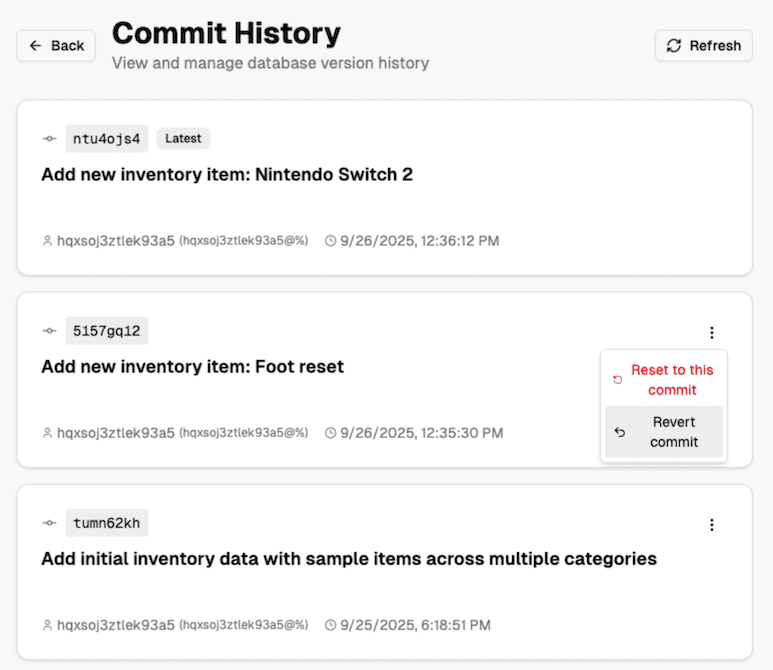Click the initial inventory data commit title

(348, 559)
